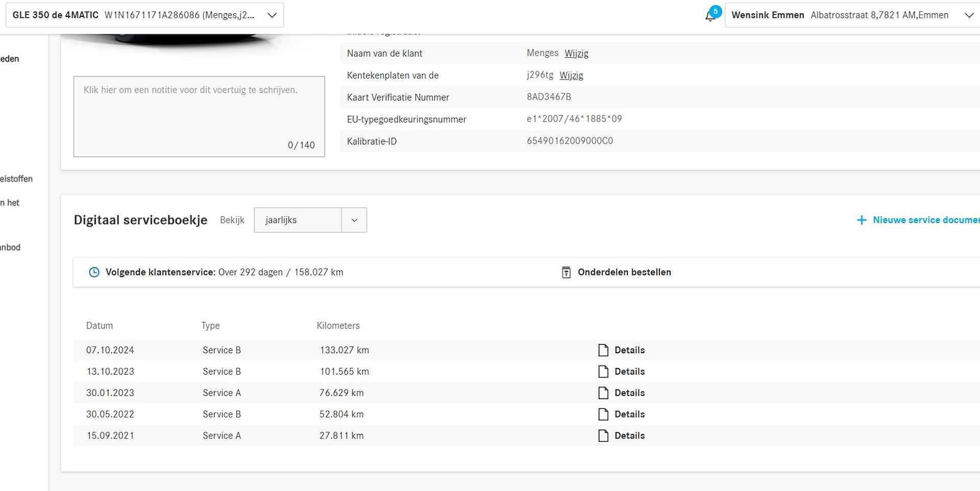This screenshot has width=980, height=491.
Task: Click the date 15.09.2021
Action: click(x=110, y=436)
